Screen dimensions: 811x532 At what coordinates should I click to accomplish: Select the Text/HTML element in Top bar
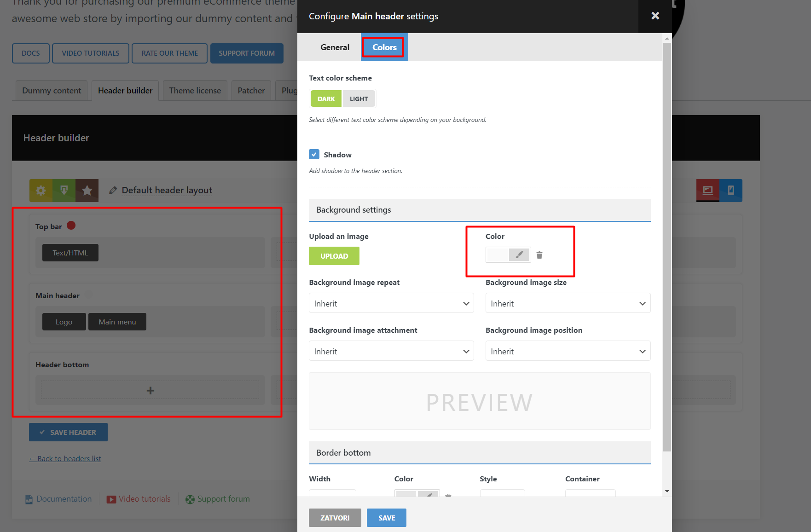coord(70,253)
